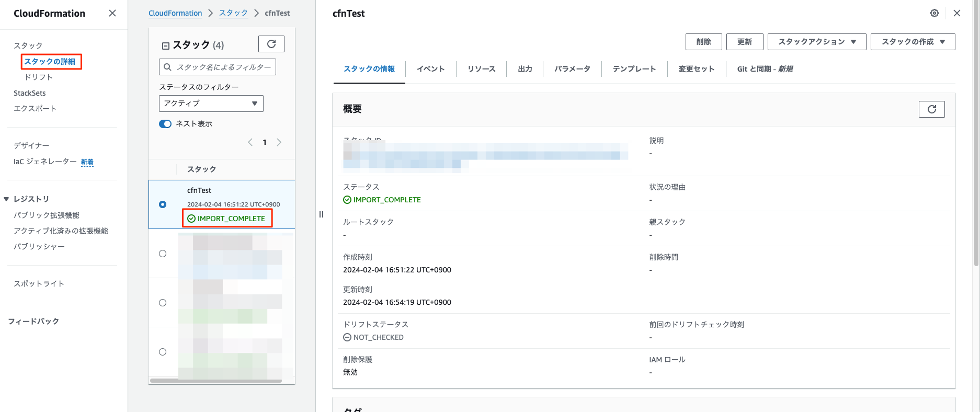Go to the previous page of stacks
Screen dimensions: 980x412
pyautogui.click(x=250, y=142)
